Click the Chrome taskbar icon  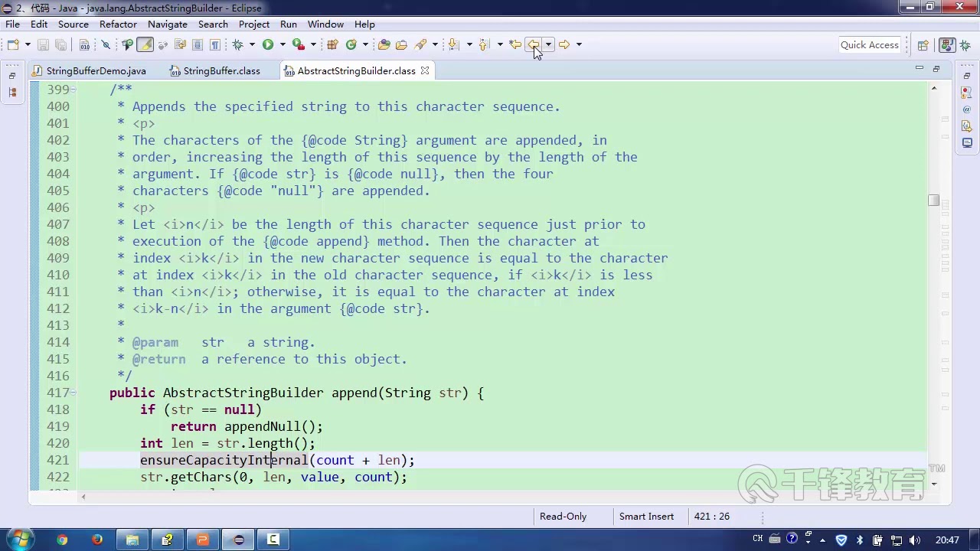tap(62, 540)
